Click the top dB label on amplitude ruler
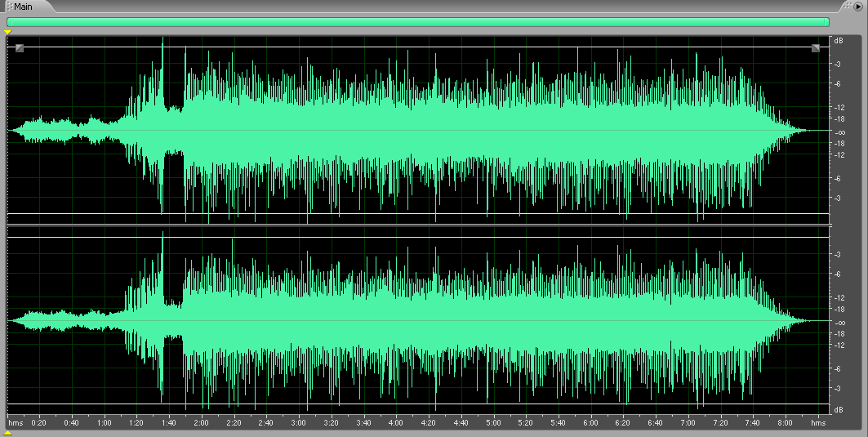 coord(838,40)
